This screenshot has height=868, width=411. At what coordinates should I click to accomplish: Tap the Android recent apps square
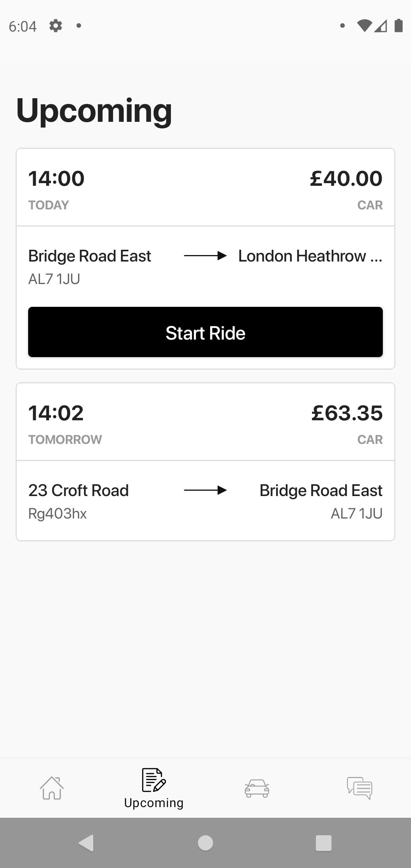324,843
